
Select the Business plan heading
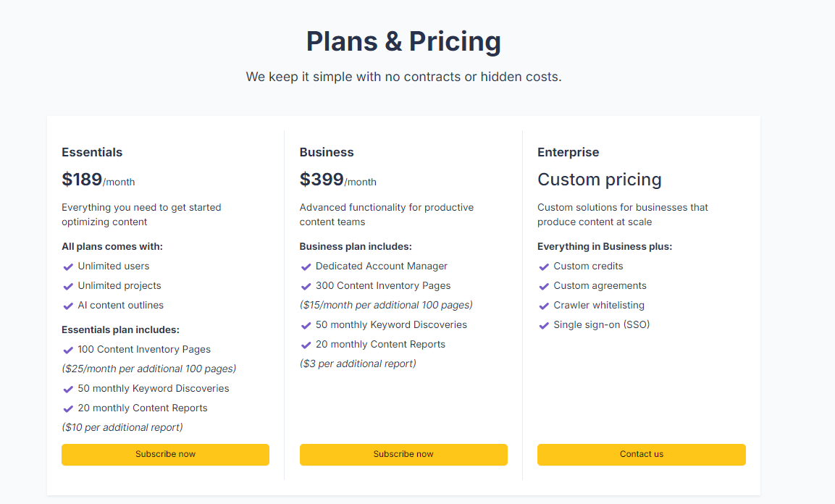[x=327, y=152]
